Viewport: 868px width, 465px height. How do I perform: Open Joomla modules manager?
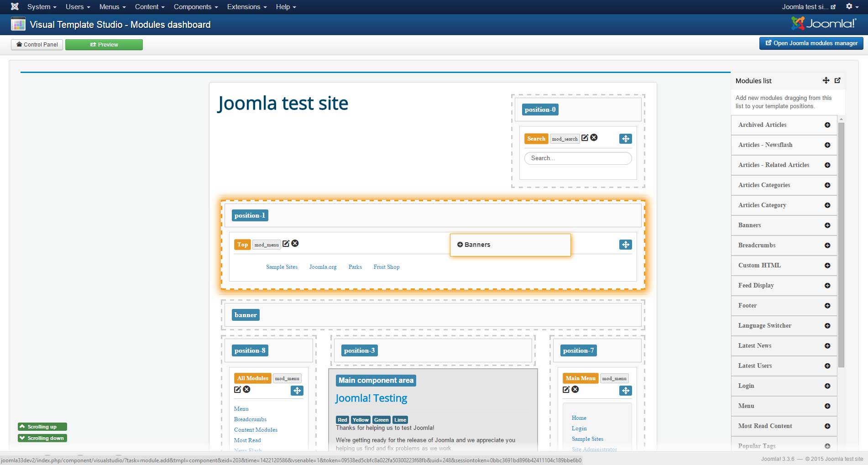pyautogui.click(x=811, y=43)
